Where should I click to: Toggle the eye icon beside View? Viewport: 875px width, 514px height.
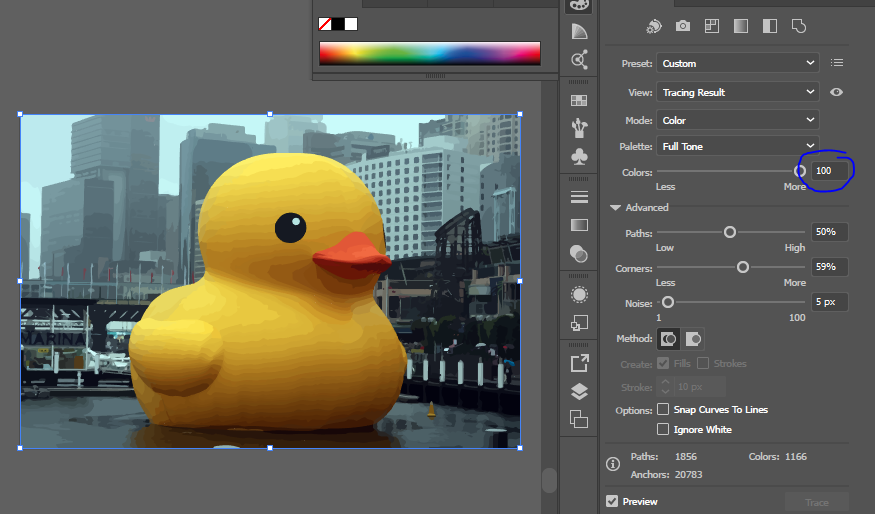tap(836, 92)
